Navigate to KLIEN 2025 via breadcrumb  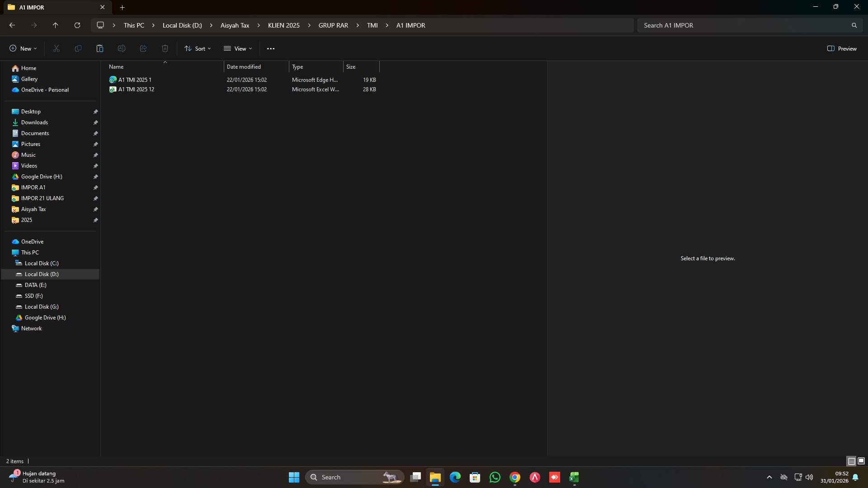(283, 25)
